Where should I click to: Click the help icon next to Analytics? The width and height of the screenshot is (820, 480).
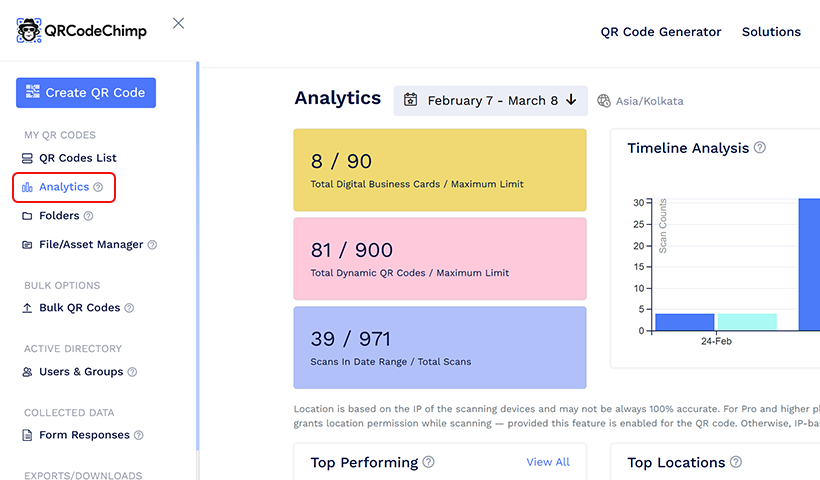98,187
